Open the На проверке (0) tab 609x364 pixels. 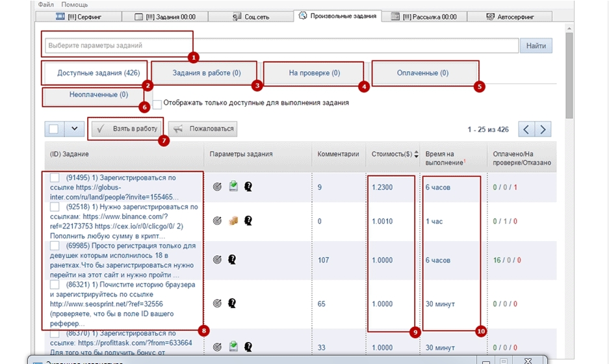[314, 73]
